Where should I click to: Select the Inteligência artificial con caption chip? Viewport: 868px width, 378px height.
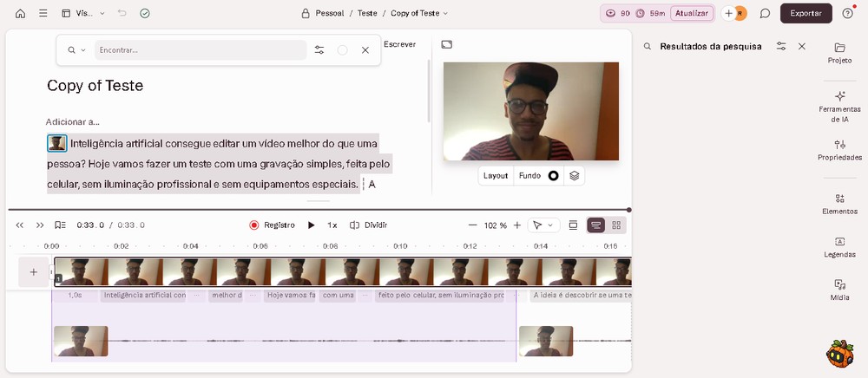144,295
